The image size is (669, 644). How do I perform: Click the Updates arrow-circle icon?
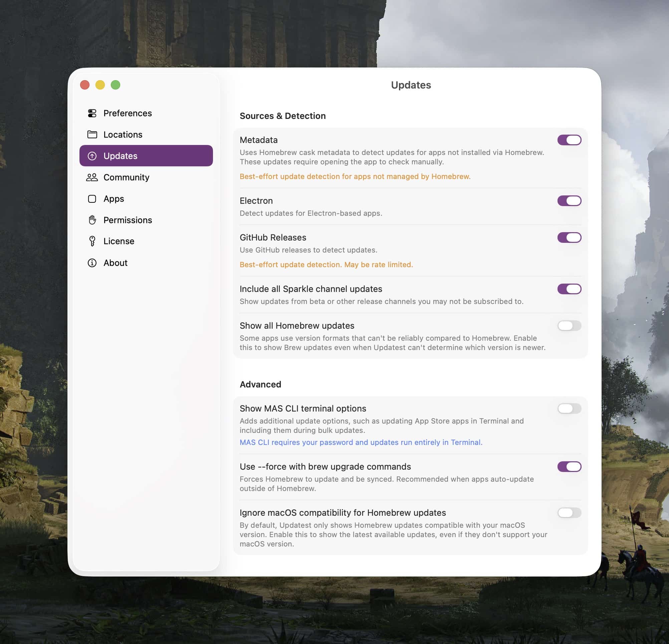[x=92, y=156]
